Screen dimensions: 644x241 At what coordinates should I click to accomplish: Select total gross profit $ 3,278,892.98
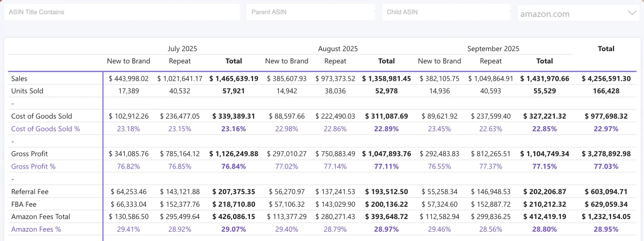(x=606, y=154)
